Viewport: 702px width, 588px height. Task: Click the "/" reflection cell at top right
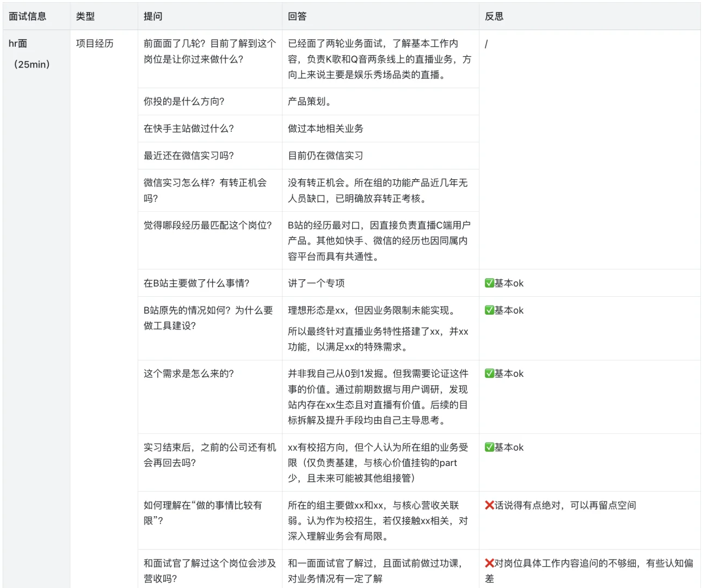[x=486, y=43]
